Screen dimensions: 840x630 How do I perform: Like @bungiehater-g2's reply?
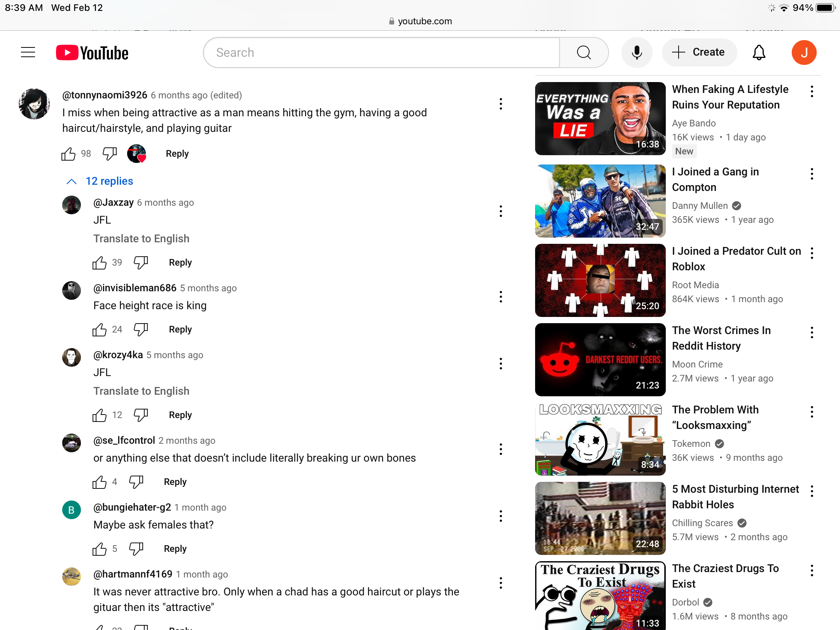point(100,549)
